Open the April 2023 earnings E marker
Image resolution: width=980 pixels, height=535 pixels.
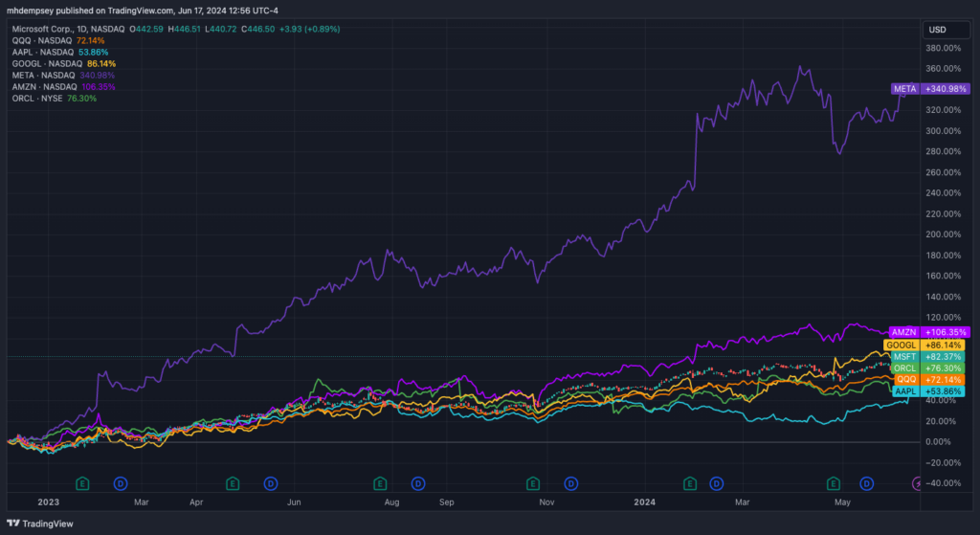coord(233,483)
